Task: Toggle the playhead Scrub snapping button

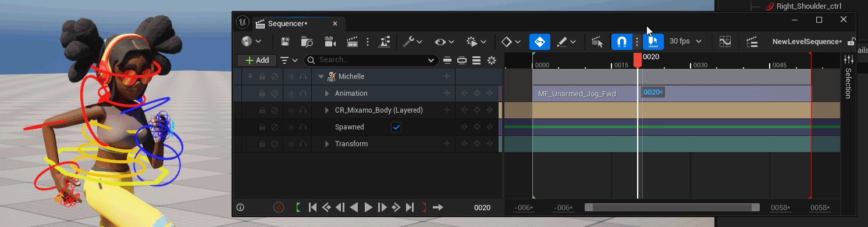Action: (x=653, y=42)
